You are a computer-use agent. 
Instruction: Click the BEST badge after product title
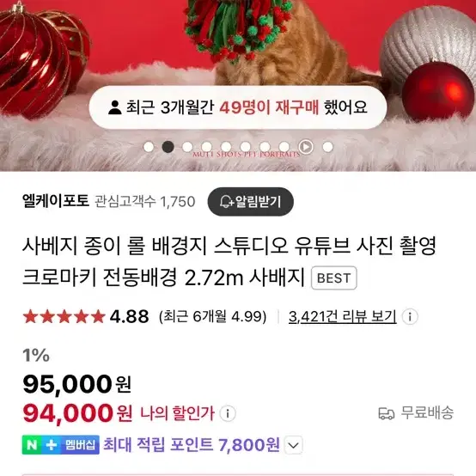click(334, 278)
